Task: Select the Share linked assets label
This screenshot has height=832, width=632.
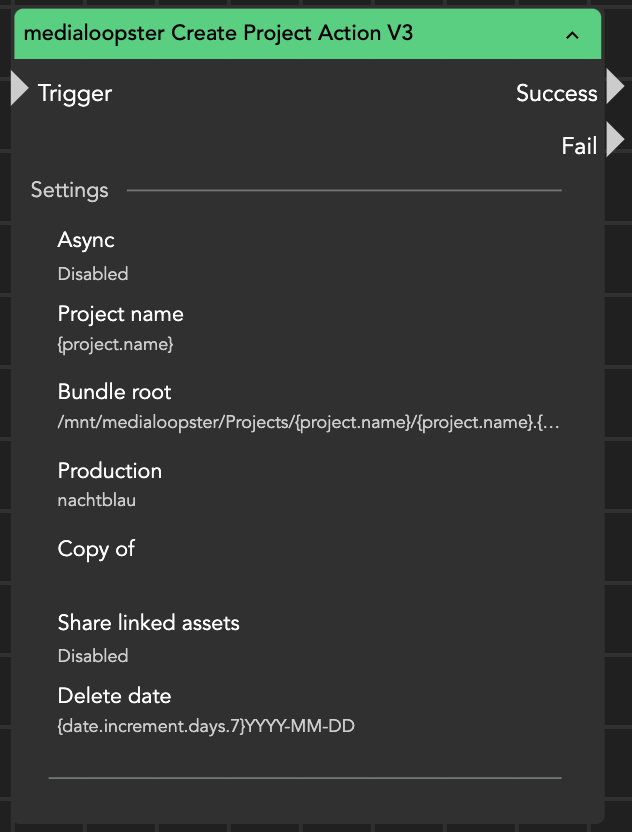Action: click(149, 623)
